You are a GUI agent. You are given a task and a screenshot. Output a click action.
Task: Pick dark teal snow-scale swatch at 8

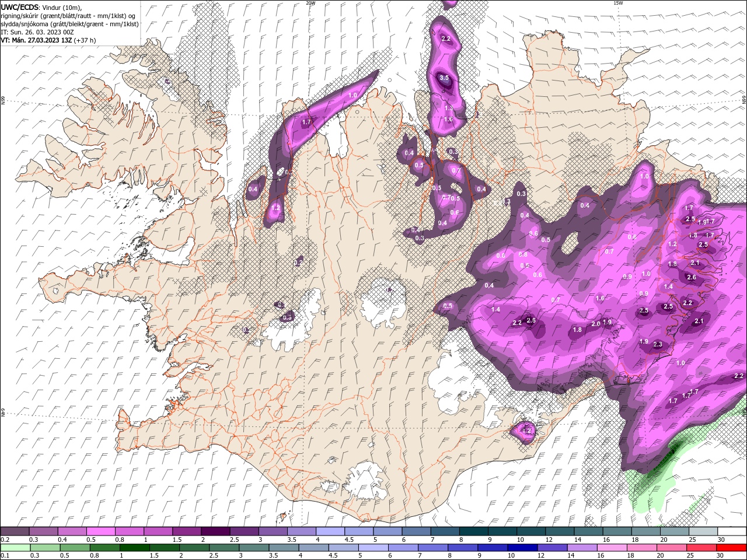pyautogui.click(x=473, y=531)
